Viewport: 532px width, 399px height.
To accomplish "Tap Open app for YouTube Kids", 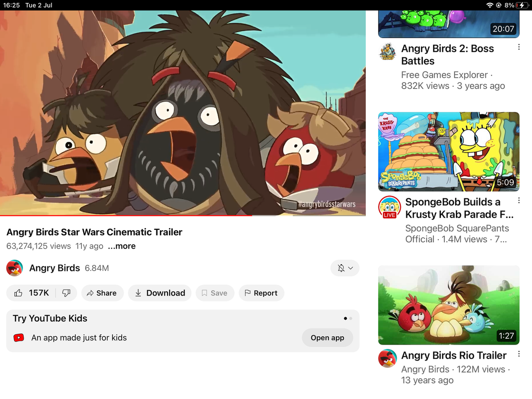I will click(328, 338).
